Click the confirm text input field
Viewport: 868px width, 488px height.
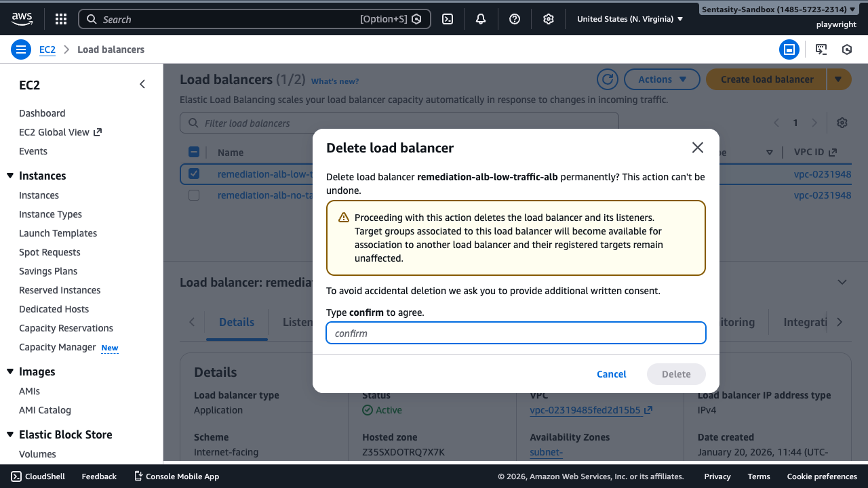pos(515,333)
